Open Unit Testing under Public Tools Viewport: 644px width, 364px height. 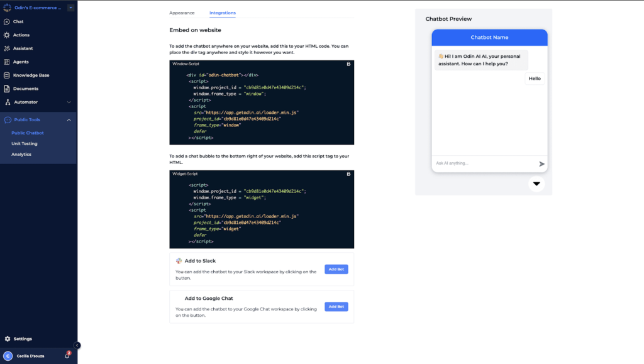coord(25,143)
